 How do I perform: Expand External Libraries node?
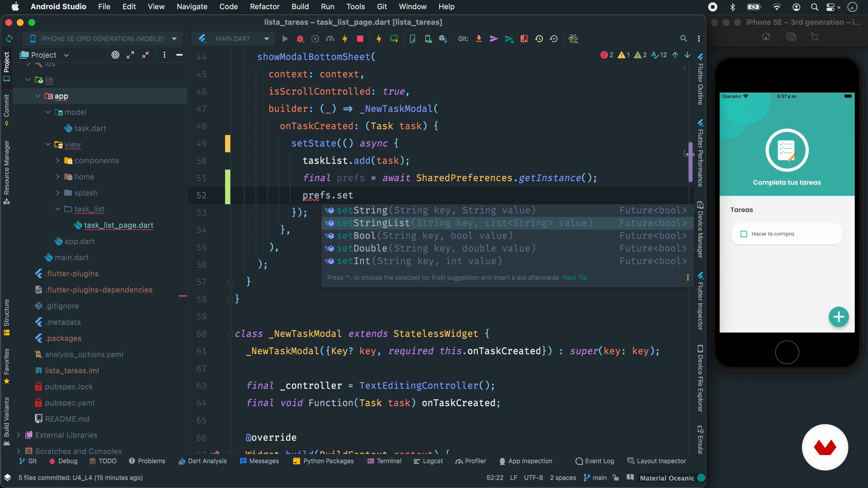[19, 435]
